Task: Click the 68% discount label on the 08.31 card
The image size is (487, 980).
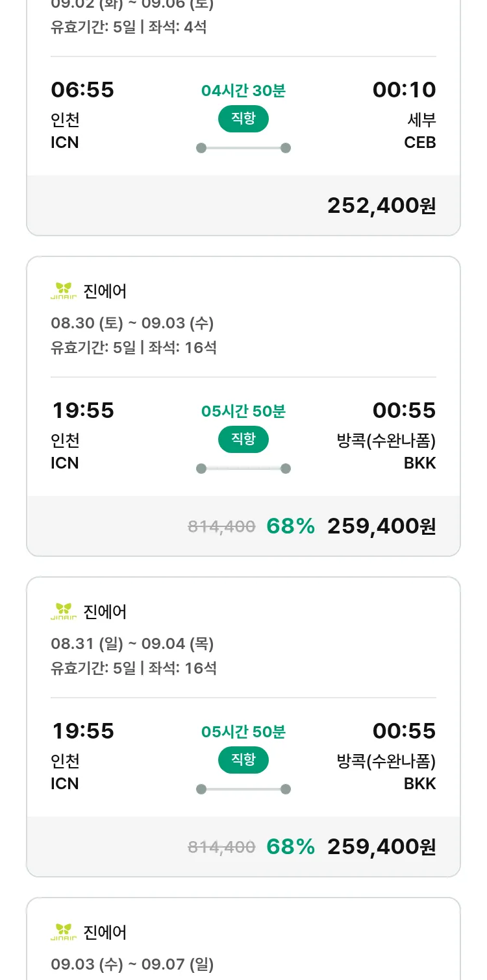Action: tap(290, 846)
